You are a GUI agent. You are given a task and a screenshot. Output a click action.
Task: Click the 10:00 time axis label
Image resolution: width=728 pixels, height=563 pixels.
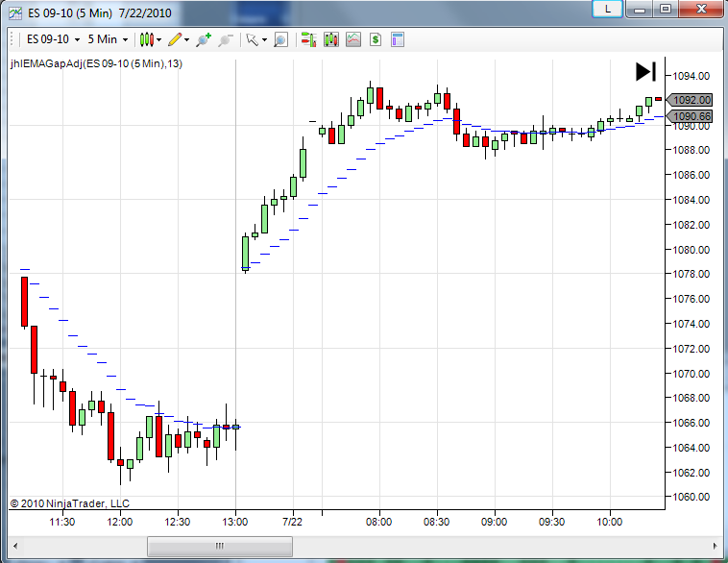click(x=609, y=522)
